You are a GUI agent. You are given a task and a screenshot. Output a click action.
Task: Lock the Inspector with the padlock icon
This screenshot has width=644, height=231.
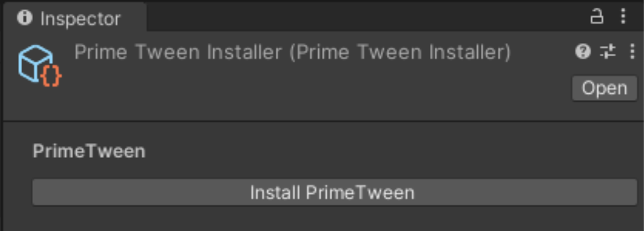pos(597,17)
